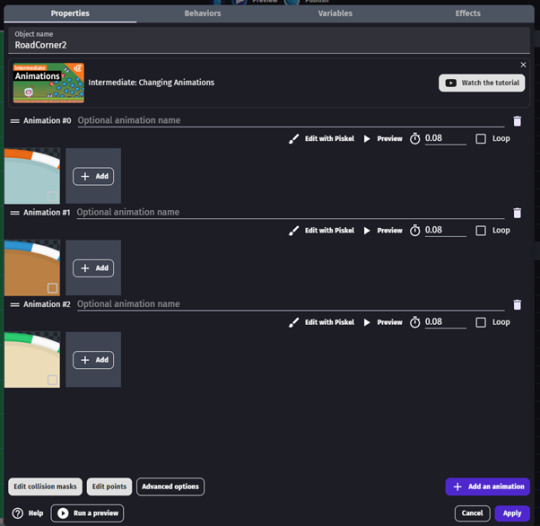Click Edit with Piskel for Animation #2

[329, 322]
